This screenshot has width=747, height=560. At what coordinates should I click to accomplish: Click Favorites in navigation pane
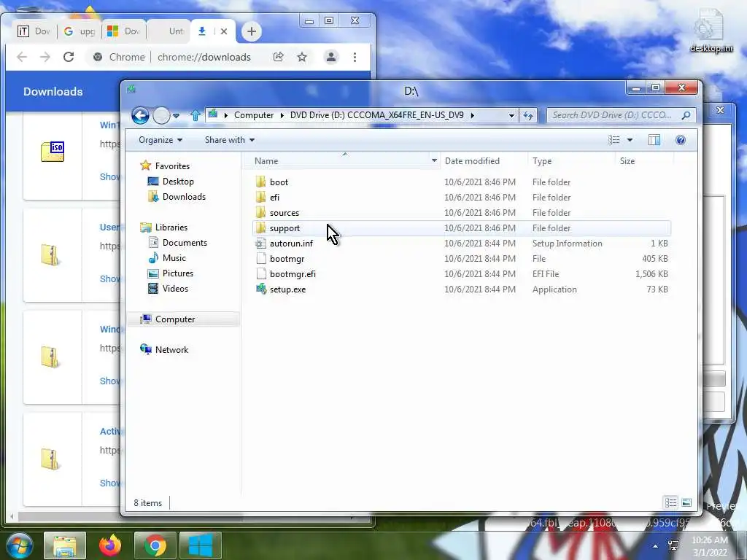point(172,166)
